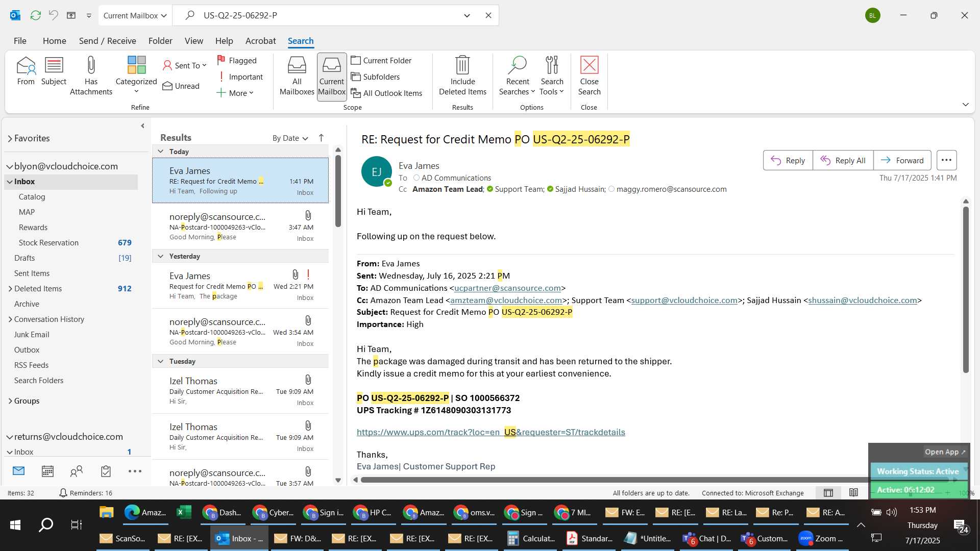Open Recent Searches list
Image resolution: width=980 pixels, height=551 pixels.
(517, 76)
